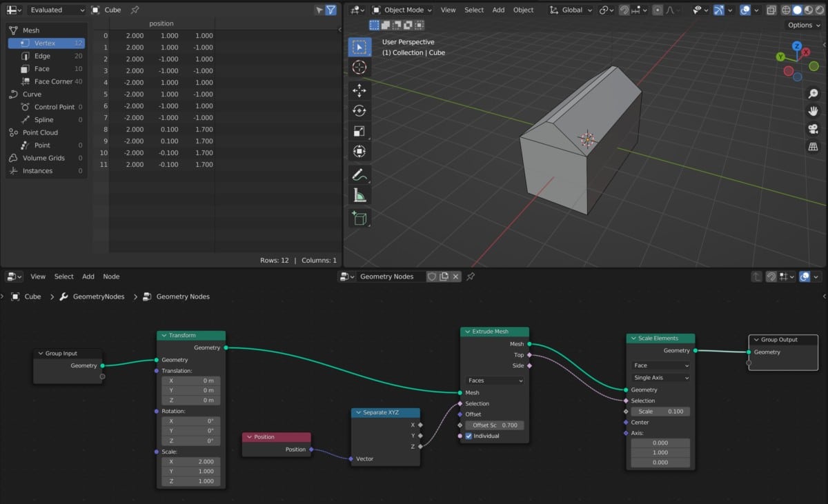Select the Rotate tool
This screenshot has height=504, width=828.
click(359, 110)
